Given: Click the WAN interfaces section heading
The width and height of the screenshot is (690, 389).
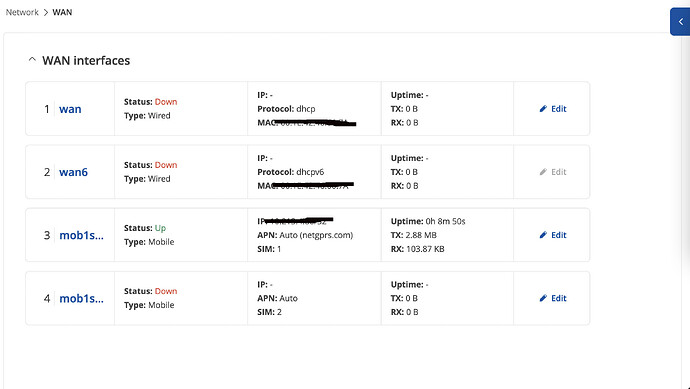Looking at the screenshot, I should [86, 60].
